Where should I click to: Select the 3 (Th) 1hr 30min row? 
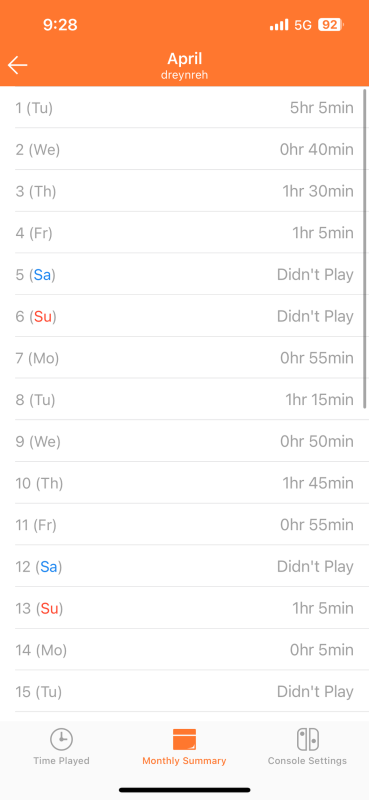(184, 191)
